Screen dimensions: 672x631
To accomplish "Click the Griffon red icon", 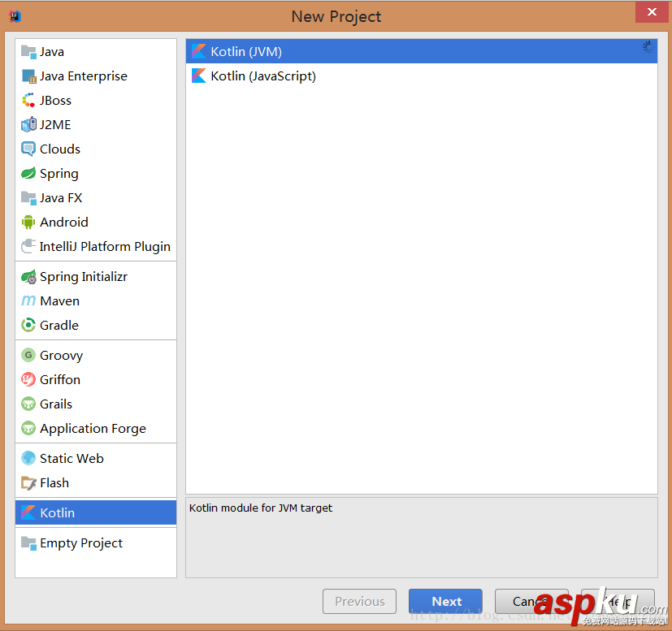I will pos(28,379).
